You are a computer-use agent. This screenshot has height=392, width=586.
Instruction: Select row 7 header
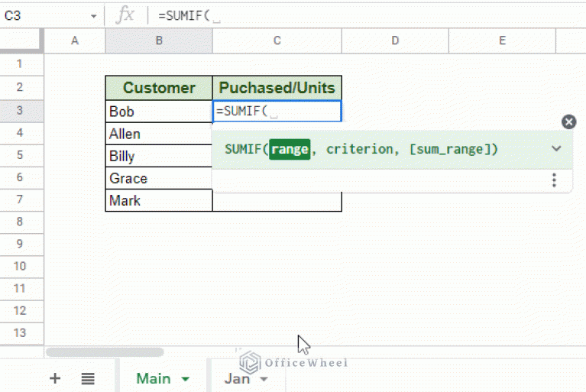coord(21,200)
